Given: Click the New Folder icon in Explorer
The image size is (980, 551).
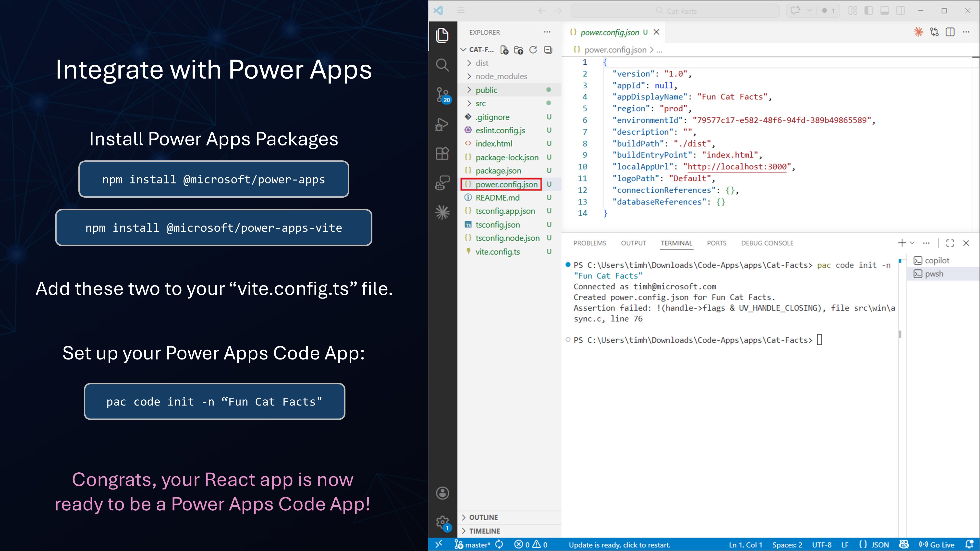Looking at the screenshot, I should (x=518, y=50).
